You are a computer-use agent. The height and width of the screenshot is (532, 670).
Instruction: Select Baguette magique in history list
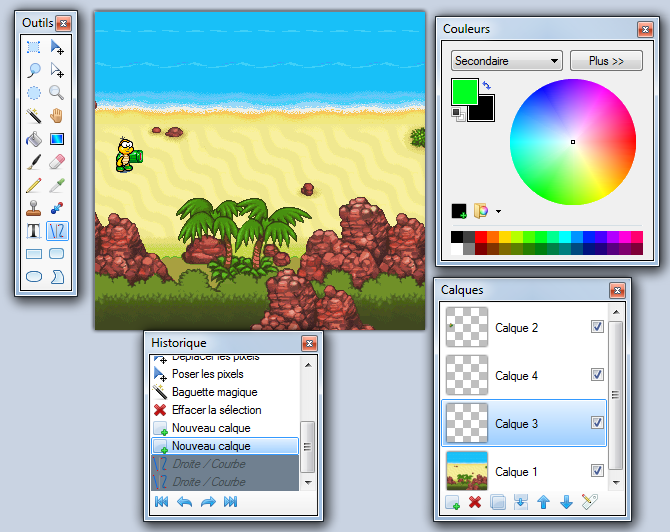[x=214, y=392]
